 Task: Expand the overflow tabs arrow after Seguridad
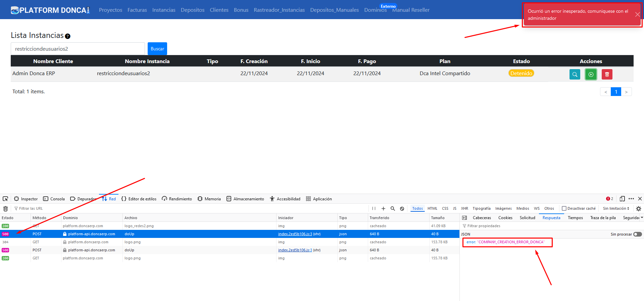pos(642,218)
